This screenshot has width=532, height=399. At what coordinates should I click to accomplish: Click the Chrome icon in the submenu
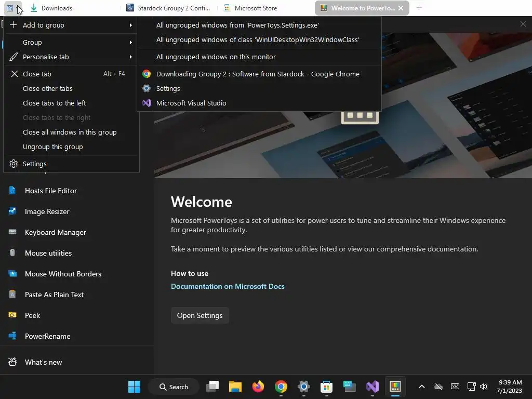point(146,74)
